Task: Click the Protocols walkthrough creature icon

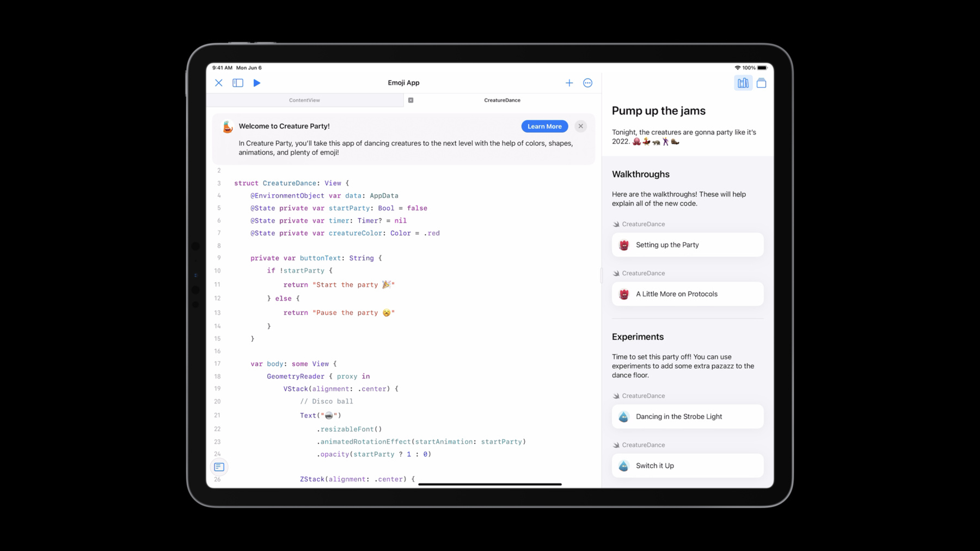Action: coord(624,294)
